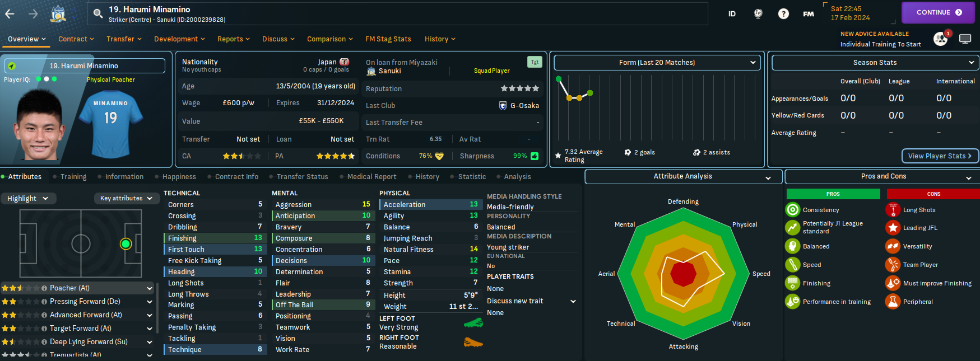Image resolution: width=980 pixels, height=361 pixels.
Task: Click the player position marker on pitch
Action: pos(126,243)
